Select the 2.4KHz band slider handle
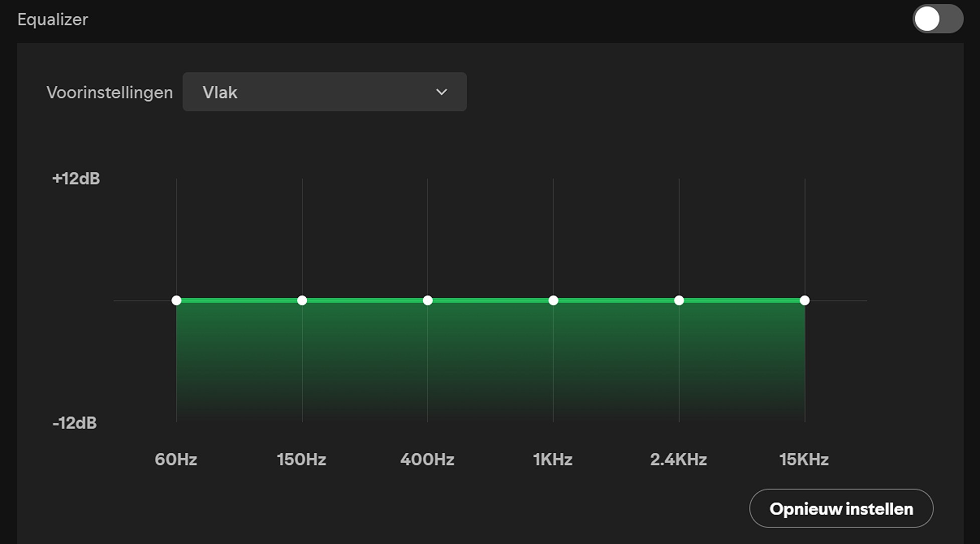Viewport: 980px width, 544px height. click(x=679, y=300)
